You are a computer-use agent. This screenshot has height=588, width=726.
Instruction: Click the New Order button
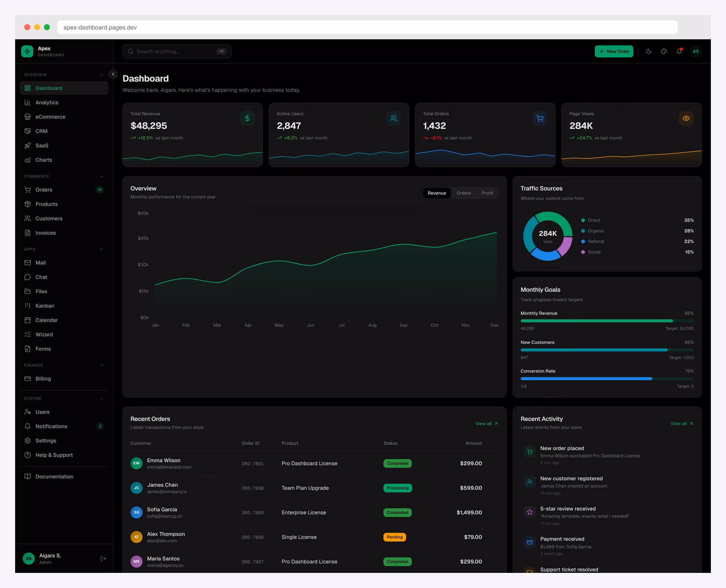pos(614,51)
